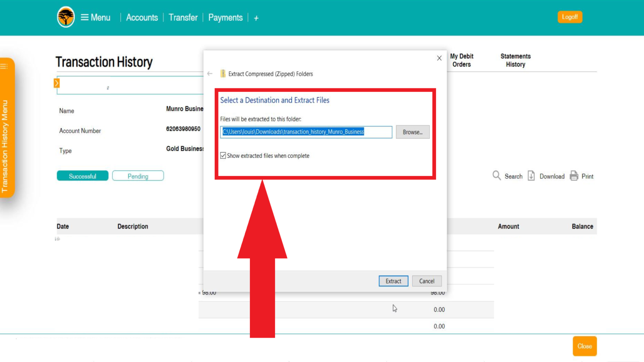This screenshot has height=362, width=644.
Task: Switch to the Statements History tab
Action: click(515, 60)
